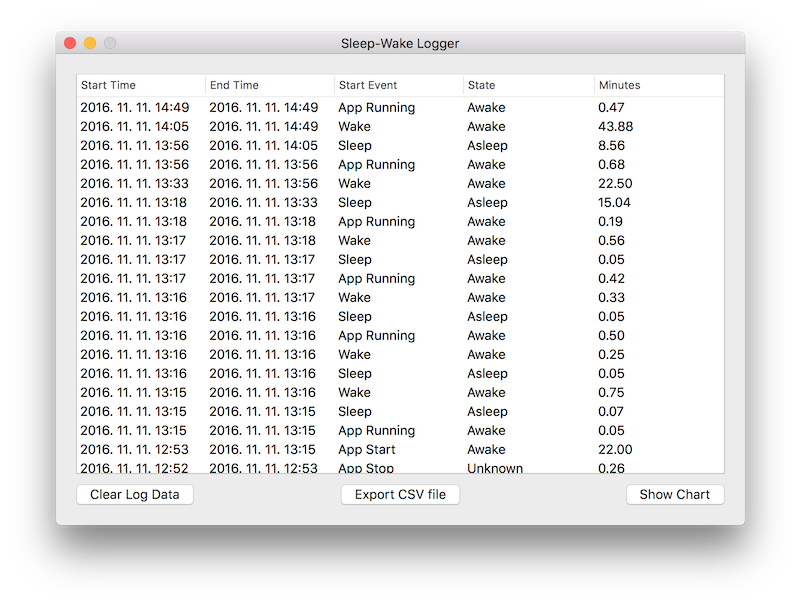The width and height of the screenshot is (801, 605).
Task: Click the App Start event cell
Action: tap(367, 449)
